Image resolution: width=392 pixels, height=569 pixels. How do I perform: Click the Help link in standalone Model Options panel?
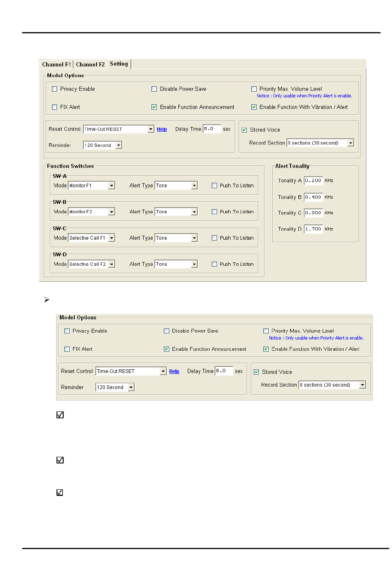(x=174, y=371)
